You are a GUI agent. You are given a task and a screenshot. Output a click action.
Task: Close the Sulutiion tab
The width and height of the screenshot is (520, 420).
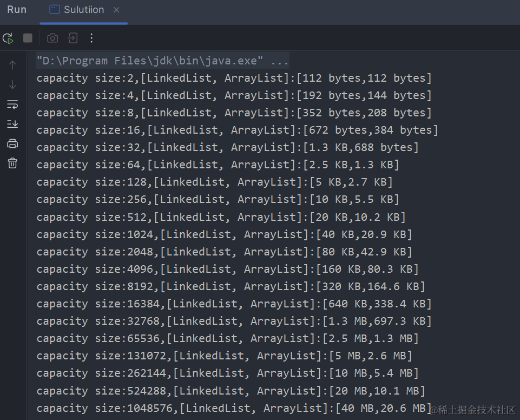click(x=116, y=10)
